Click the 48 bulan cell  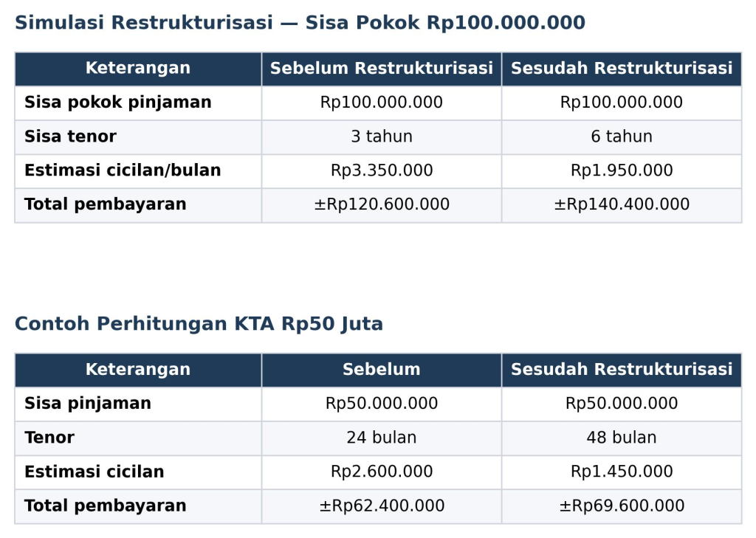[x=622, y=438]
